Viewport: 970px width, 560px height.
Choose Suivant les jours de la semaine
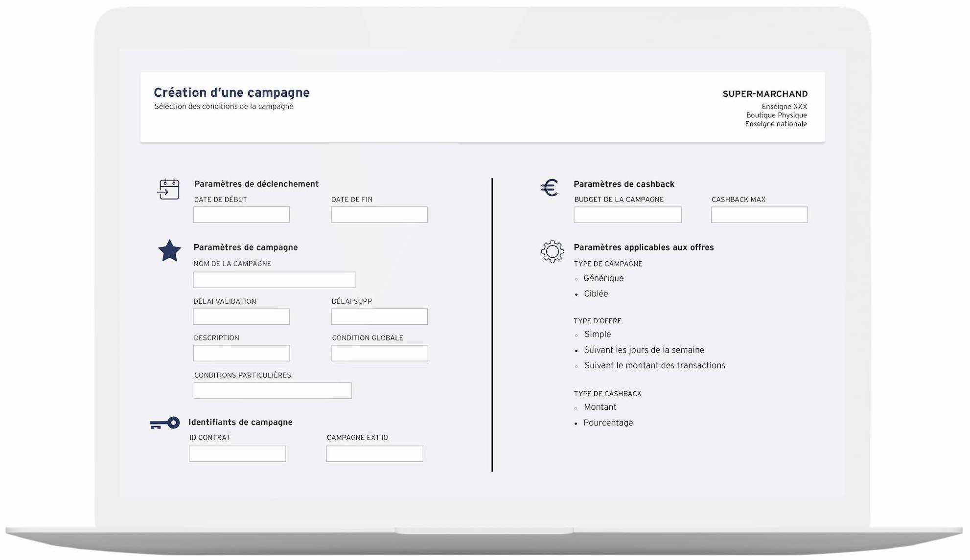(639, 350)
